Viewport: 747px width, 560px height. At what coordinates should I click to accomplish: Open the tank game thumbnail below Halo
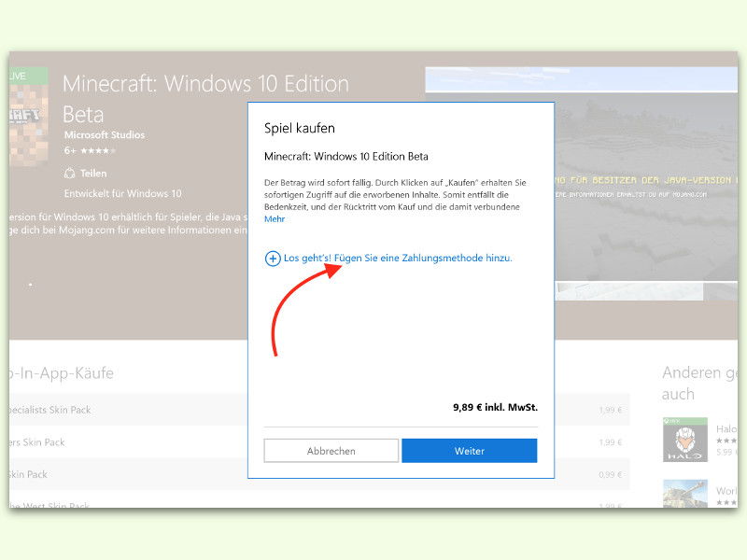[x=685, y=494]
